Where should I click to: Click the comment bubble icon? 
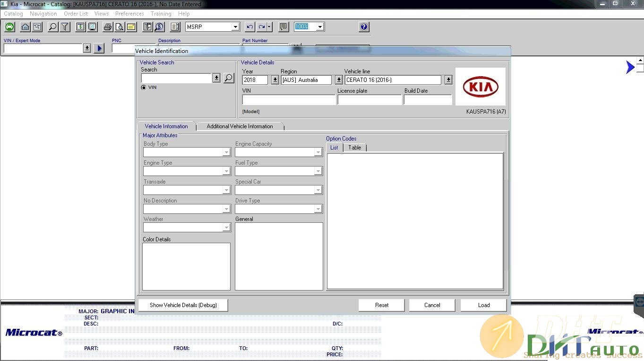(283, 27)
